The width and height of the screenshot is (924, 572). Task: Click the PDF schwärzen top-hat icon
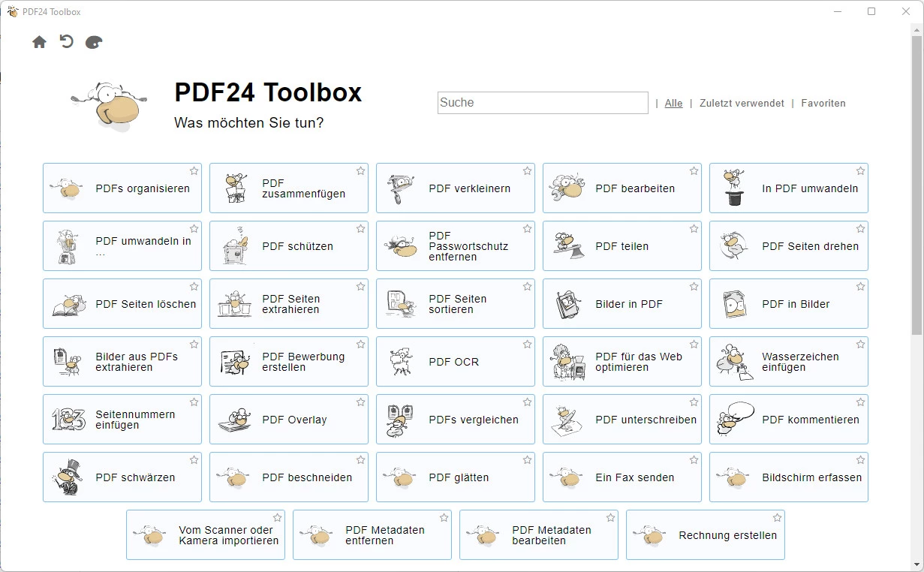[x=67, y=477]
